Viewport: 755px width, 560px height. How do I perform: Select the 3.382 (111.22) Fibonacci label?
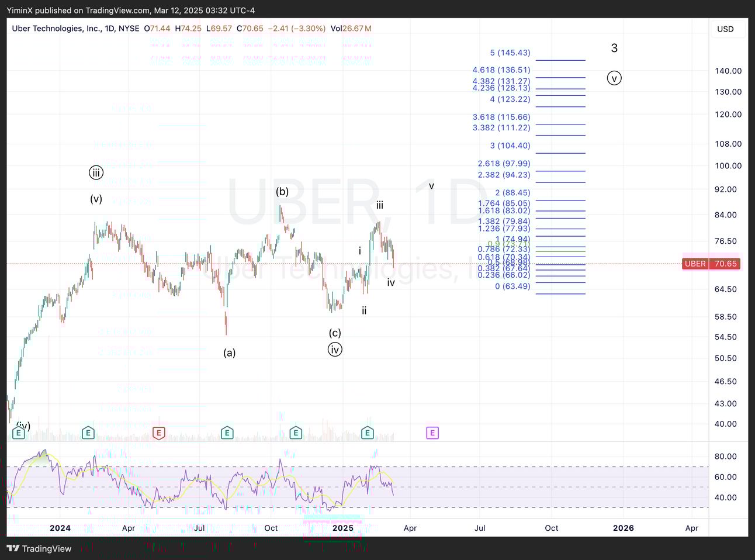coord(501,127)
